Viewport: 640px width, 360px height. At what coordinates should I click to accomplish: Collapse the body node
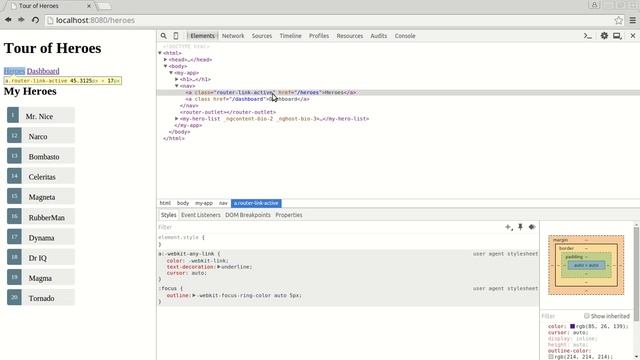point(165,66)
